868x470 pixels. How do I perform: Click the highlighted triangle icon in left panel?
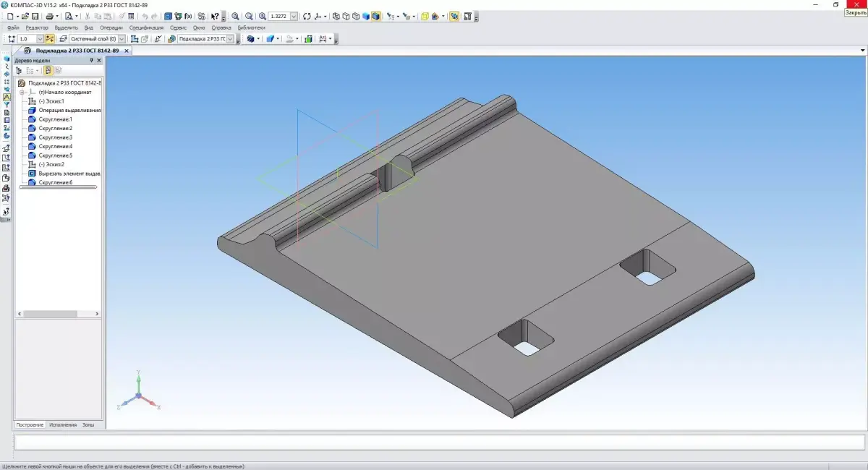point(7,96)
